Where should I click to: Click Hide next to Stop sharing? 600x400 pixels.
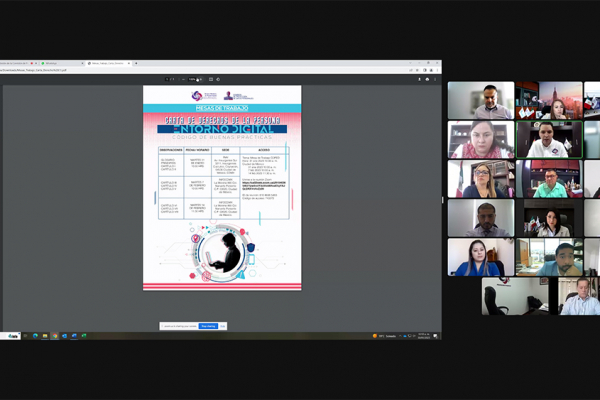tap(222, 326)
